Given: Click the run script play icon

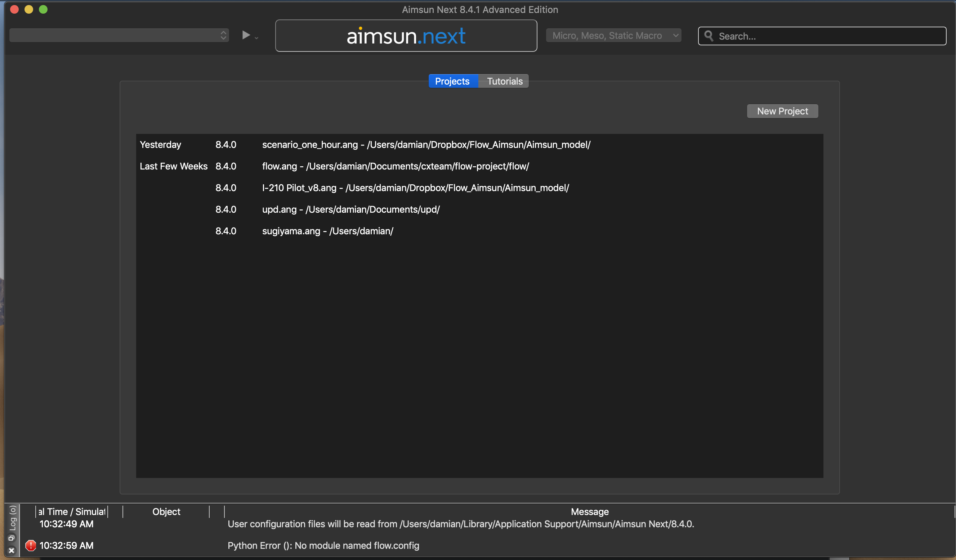Looking at the screenshot, I should [246, 35].
